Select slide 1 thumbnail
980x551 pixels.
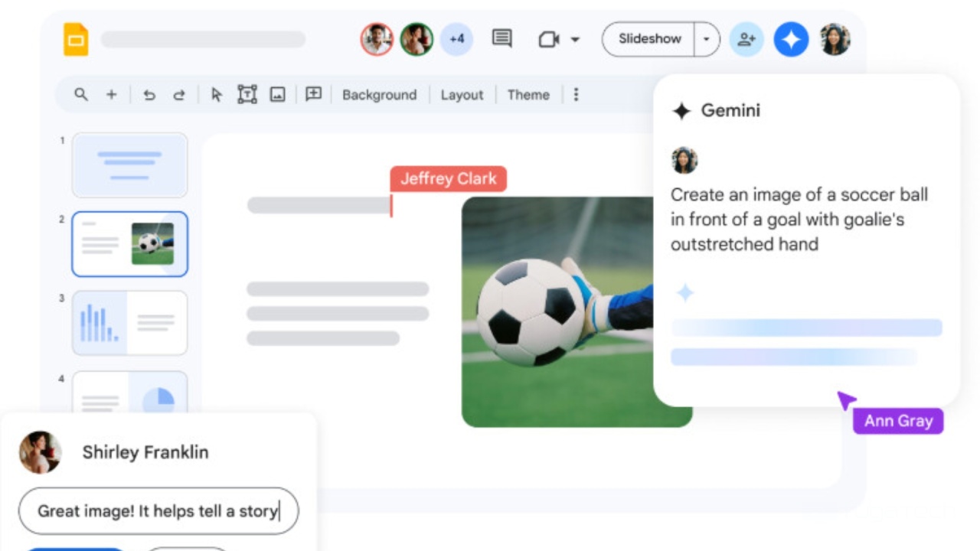(x=129, y=165)
